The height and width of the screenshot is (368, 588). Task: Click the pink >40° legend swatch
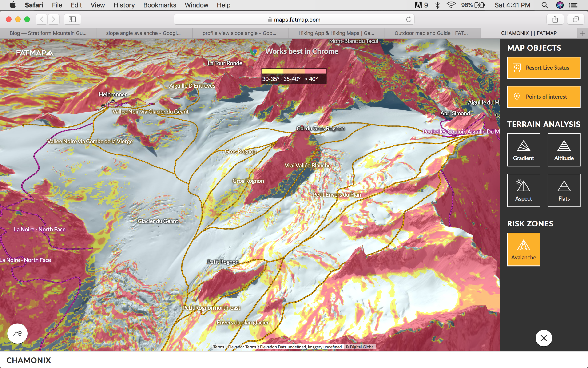tap(315, 71)
